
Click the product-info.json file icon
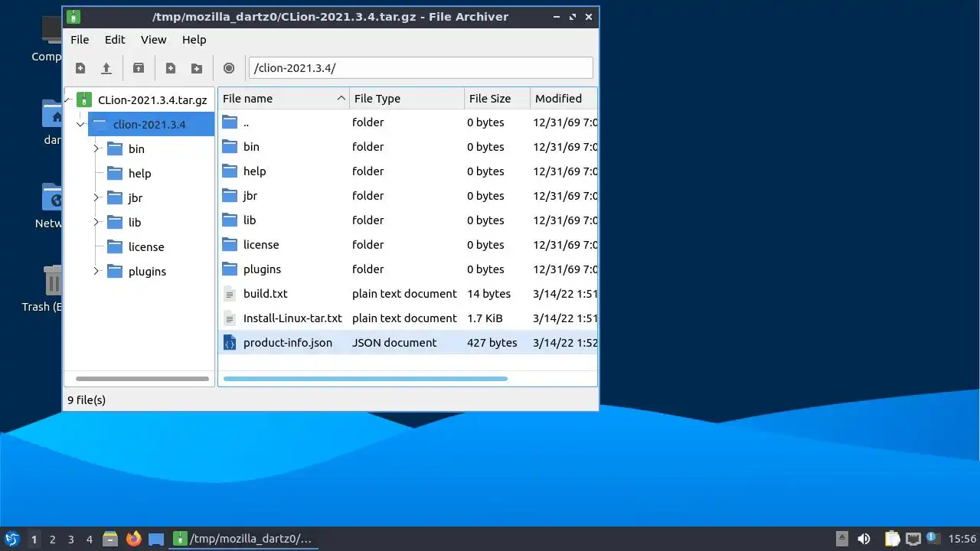click(x=230, y=343)
